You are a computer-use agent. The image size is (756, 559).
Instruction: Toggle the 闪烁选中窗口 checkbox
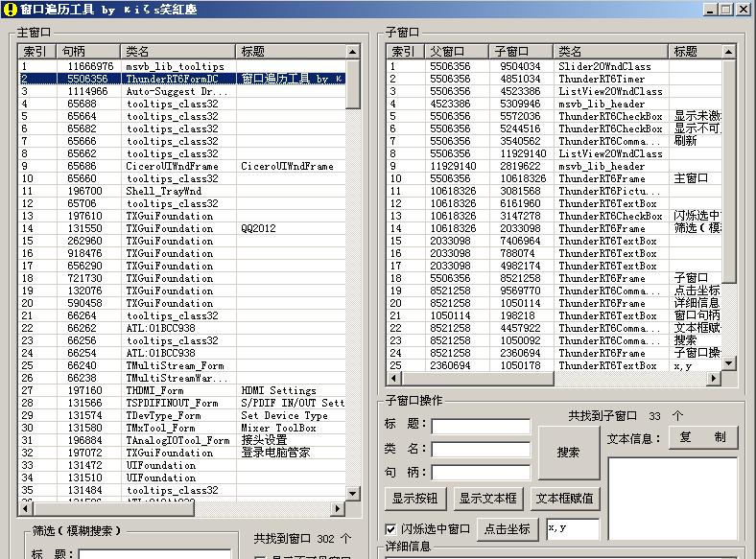[390, 528]
